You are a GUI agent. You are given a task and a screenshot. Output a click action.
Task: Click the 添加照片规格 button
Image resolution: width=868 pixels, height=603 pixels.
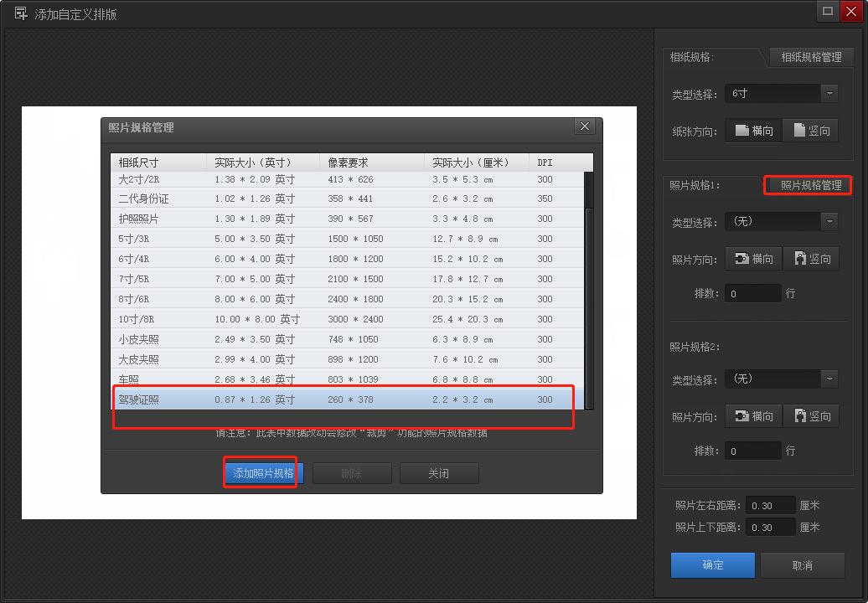[x=263, y=473]
